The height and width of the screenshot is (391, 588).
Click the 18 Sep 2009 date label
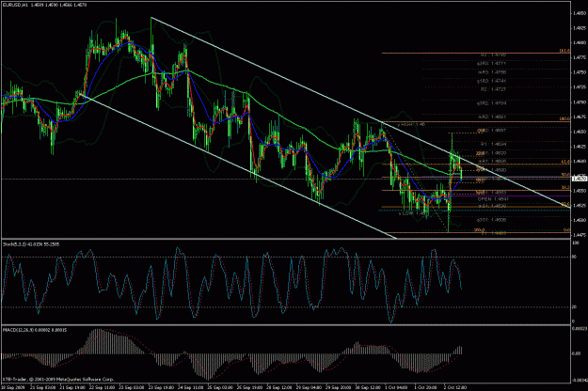pyautogui.click(x=11, y=387)
